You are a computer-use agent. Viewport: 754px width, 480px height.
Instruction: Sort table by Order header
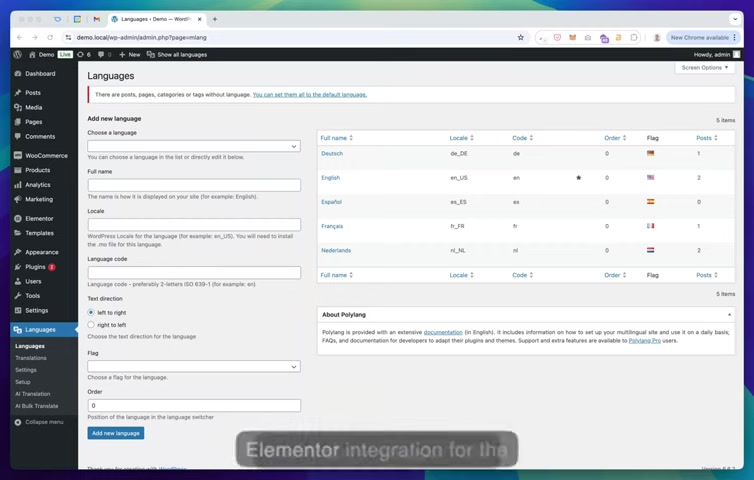coord(615,138)
